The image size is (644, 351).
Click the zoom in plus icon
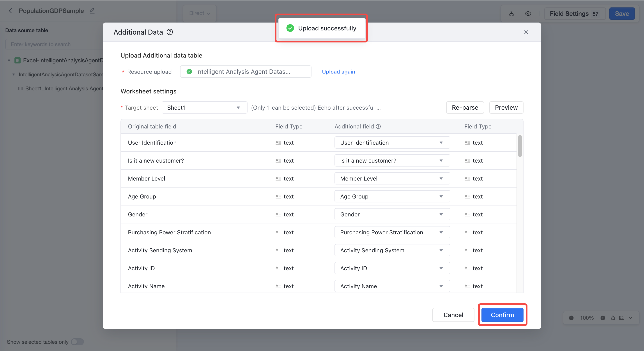603,318
